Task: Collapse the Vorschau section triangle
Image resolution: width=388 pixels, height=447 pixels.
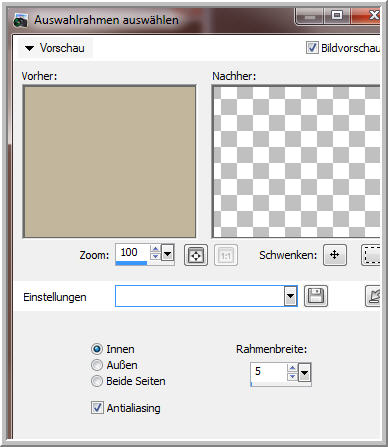Action: (29, 48)
